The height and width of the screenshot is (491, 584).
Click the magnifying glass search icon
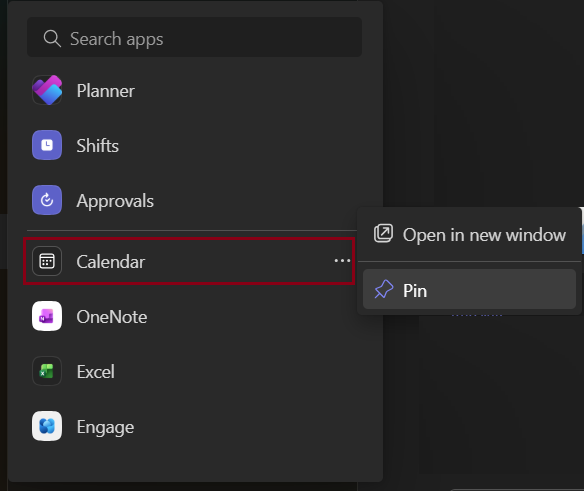pos(52,39)
